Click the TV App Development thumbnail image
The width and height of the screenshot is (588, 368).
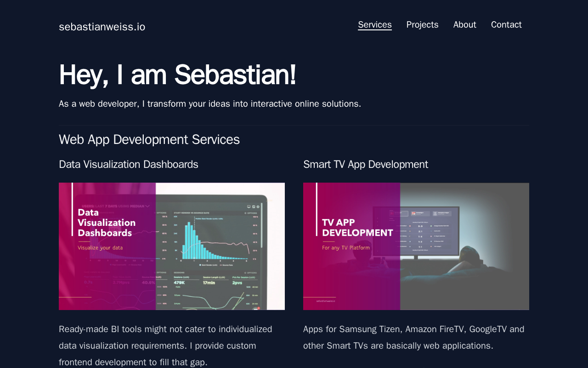coord(416,246)
